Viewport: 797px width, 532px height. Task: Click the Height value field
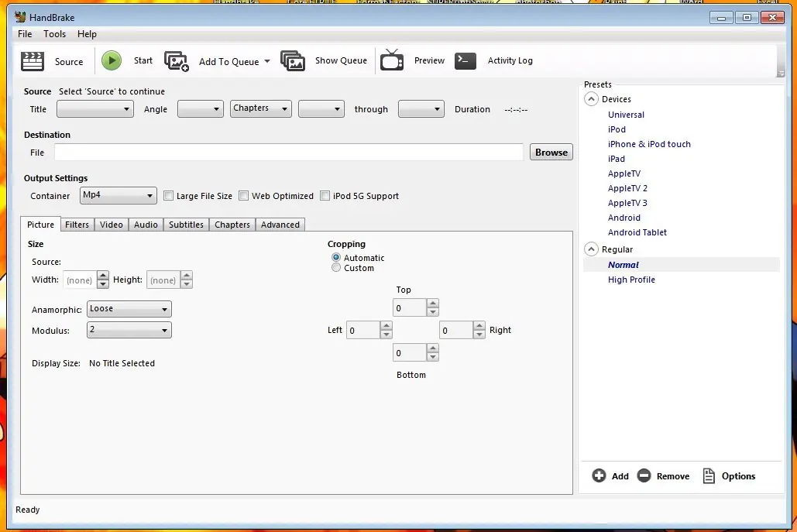[163, 280]
